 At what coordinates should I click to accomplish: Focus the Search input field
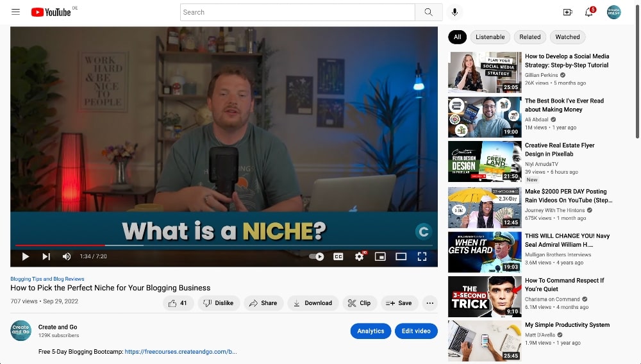297,12
